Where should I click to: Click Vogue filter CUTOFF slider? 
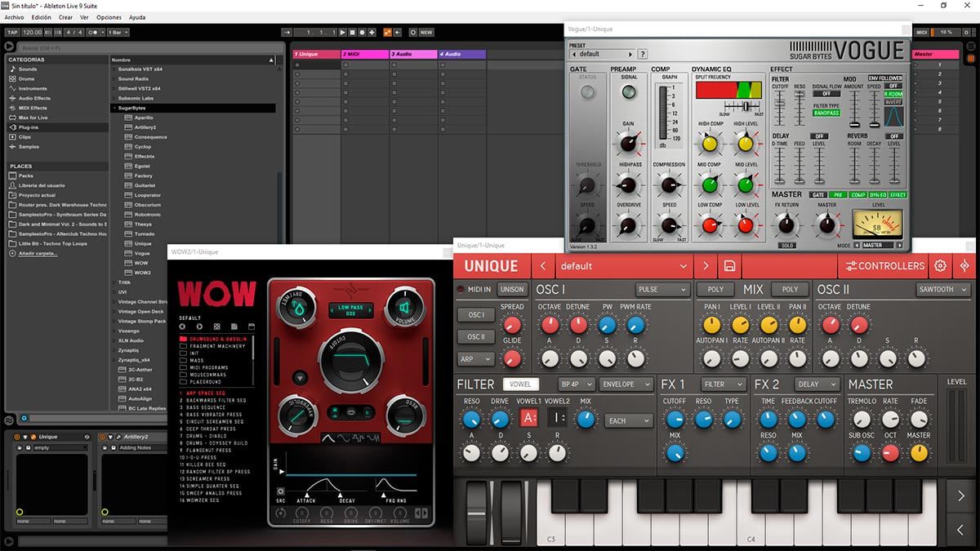tap(780, 109)
